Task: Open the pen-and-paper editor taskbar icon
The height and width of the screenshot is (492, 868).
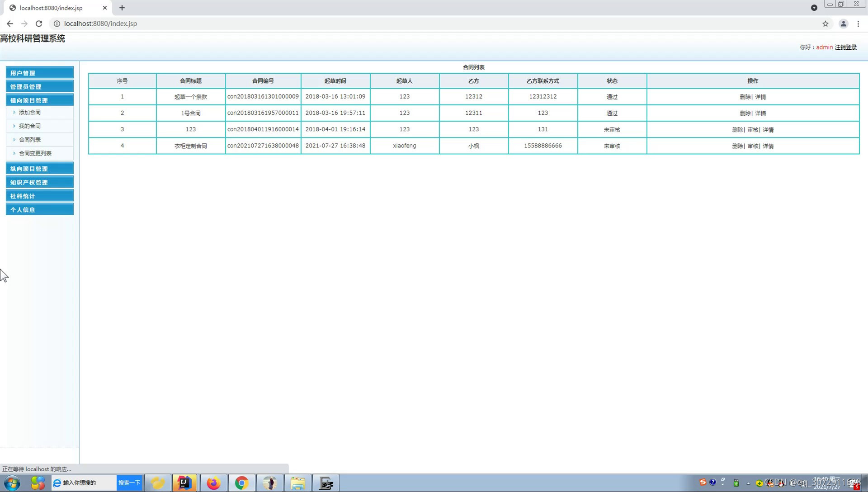Action: [x=326, y=483]
